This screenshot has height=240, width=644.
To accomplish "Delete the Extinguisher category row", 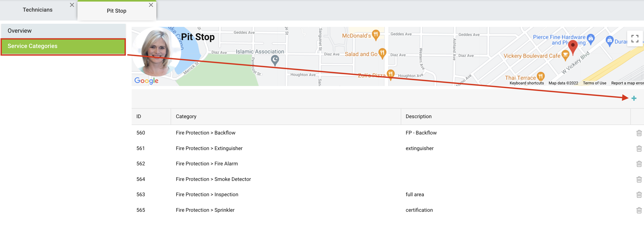I will (639, 148).
